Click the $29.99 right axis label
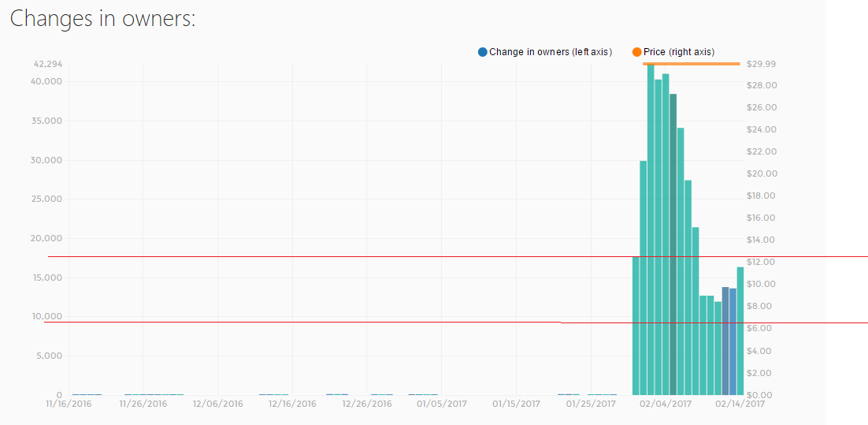Viewport: 868px width, 425px height. click(x=761, y=65)
